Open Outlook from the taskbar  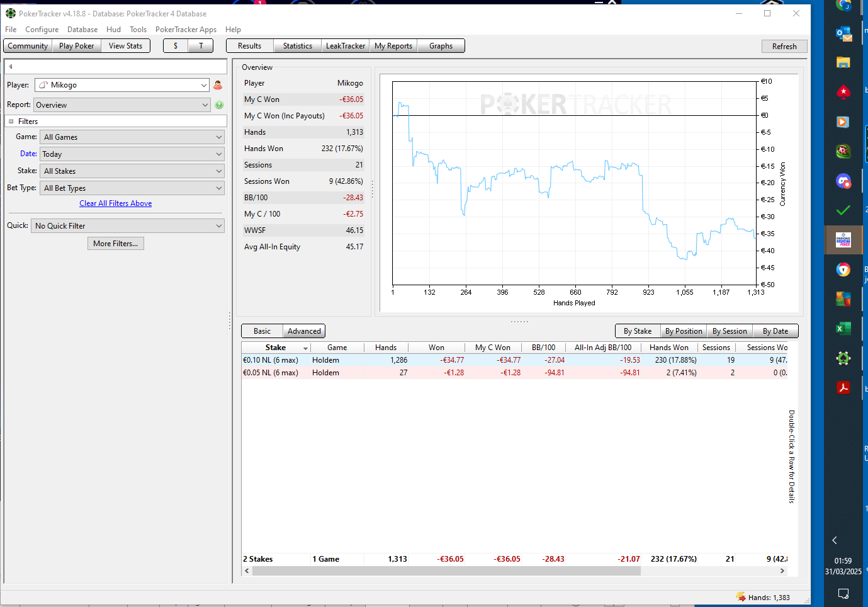pos(843,33)
